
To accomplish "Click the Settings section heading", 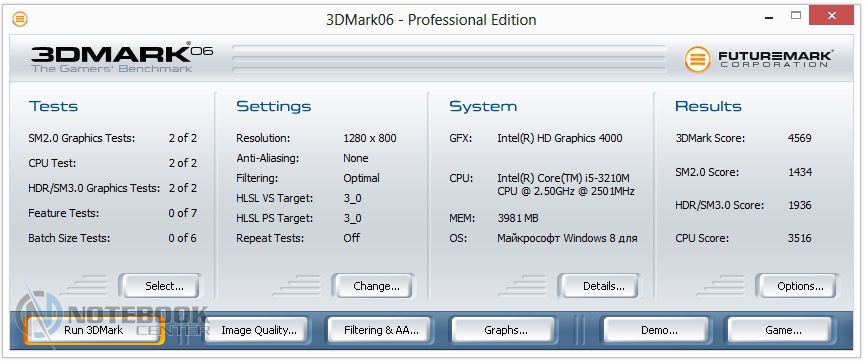I will [274, 106].
